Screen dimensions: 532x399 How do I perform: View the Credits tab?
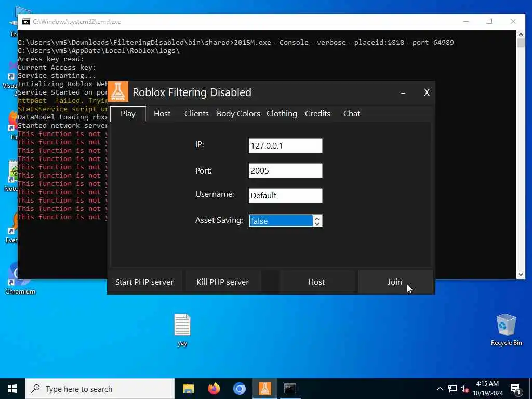click(x=317, y=114)
